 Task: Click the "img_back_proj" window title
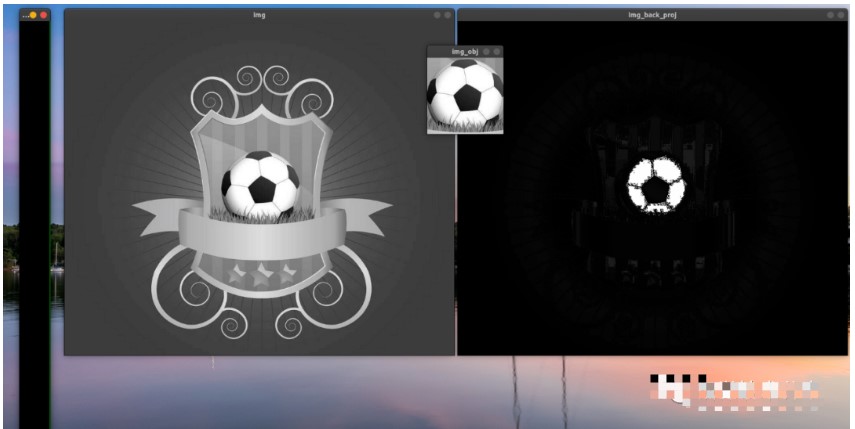[x=652, y=15]
